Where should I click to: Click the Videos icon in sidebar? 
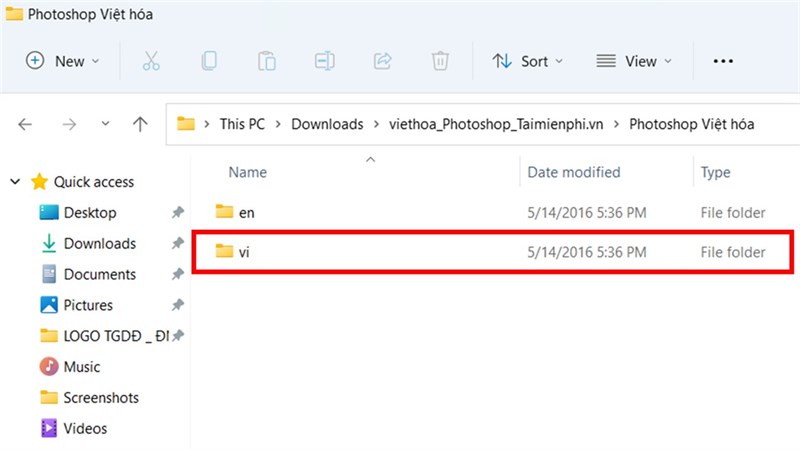(49, 428)
